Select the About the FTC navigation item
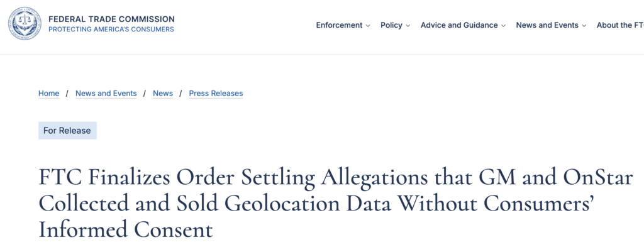The image size is (644, 252). pyautogui.click(x=619, y=25)
